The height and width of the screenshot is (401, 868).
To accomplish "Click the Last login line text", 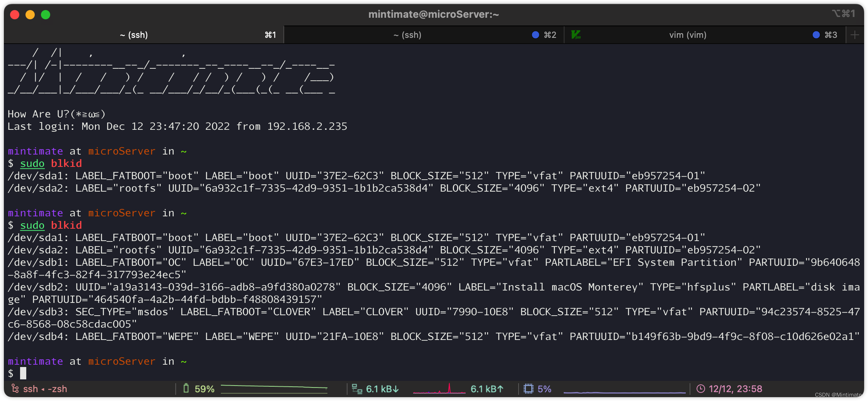I will (x=178, y=126).
